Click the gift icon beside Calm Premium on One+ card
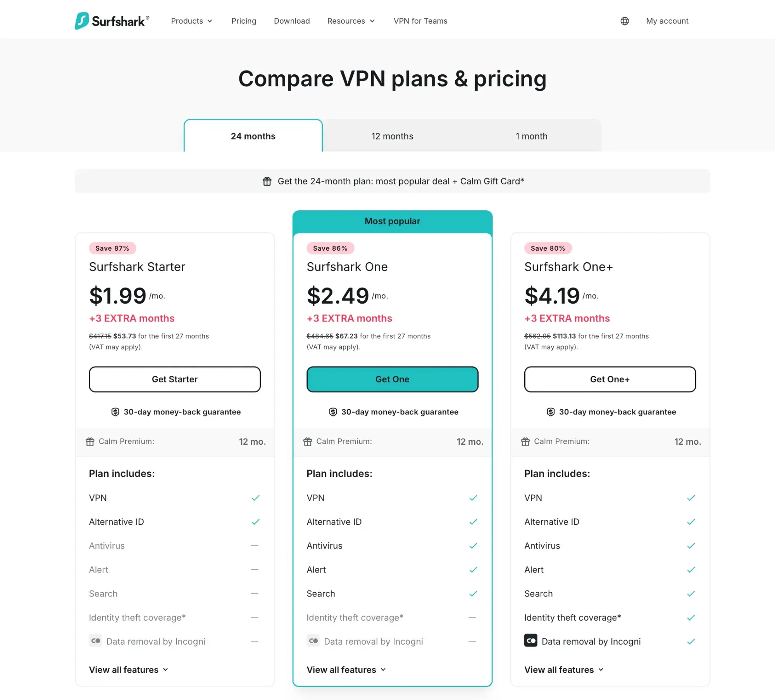This screenshot has width=775, height=700. [x=525, y=441]
